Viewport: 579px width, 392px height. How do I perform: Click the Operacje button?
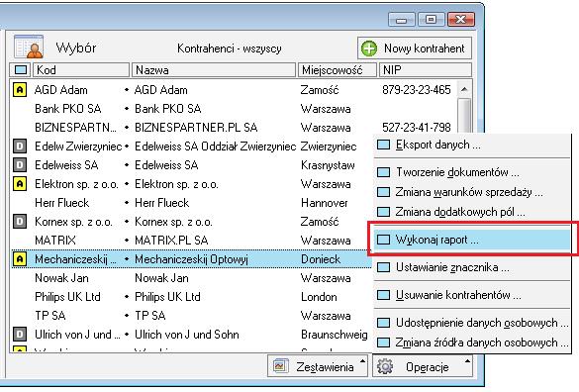pyautogui.click(x=423, y=366)
